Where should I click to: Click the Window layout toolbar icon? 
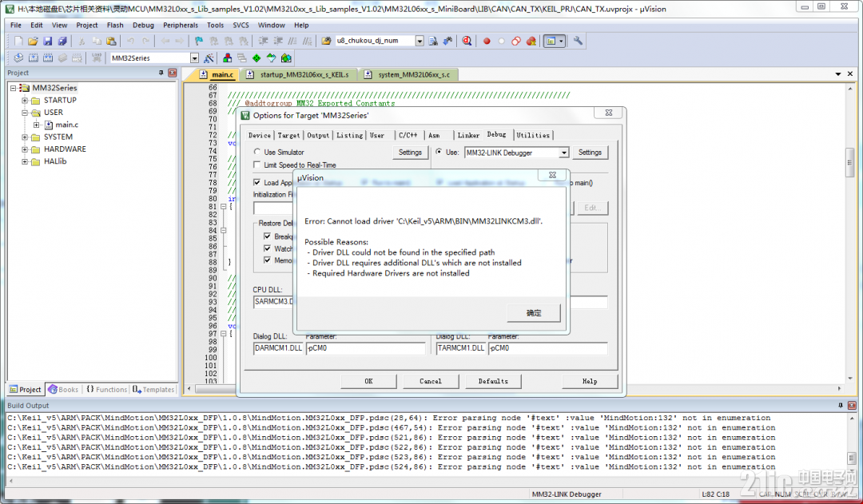pyautogui.click(x=551, y=41)
